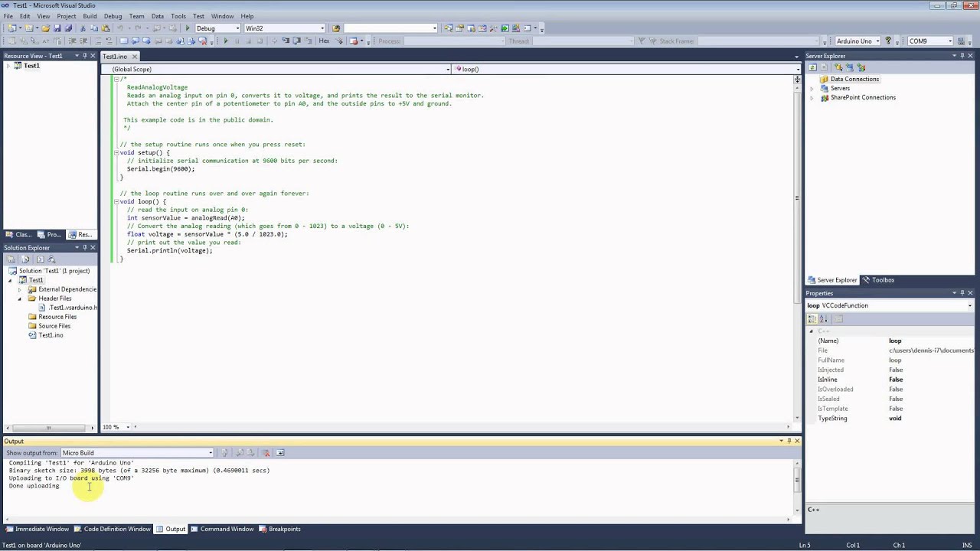
Task: Click the Paste icon in the toolbar
Action: point(106,28)
